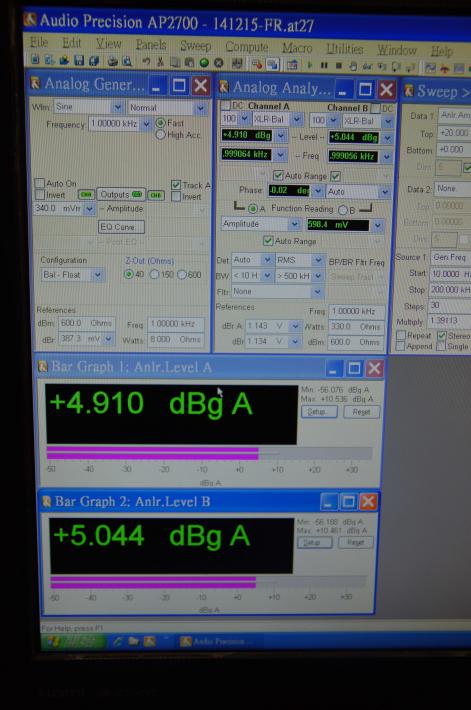
Task: Open the Sweep menu
Action: (x=196, y=46)
